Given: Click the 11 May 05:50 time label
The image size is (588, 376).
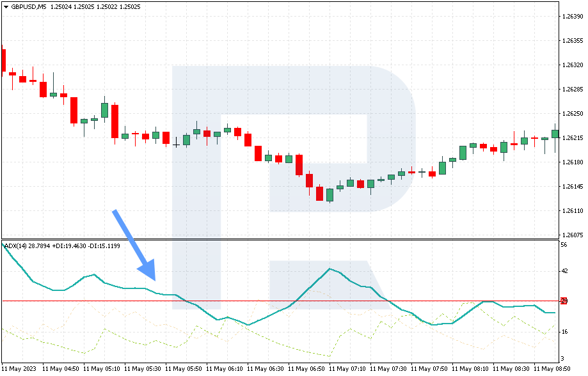Looking at the screenshot, I should [x=184, y=369].
